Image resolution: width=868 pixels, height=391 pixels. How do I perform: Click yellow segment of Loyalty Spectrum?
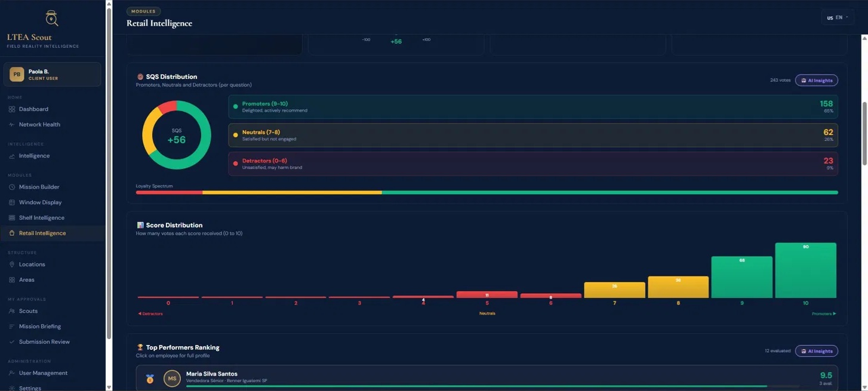pos(292,192)
